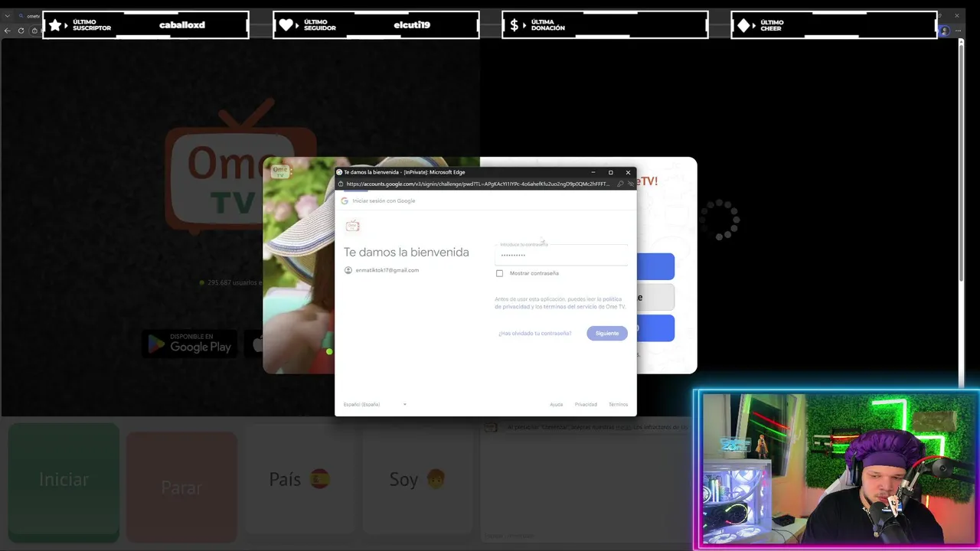980x551 pixels.
Task: Click the Siguiente button in Google sign-in
Action: [607, 333]
